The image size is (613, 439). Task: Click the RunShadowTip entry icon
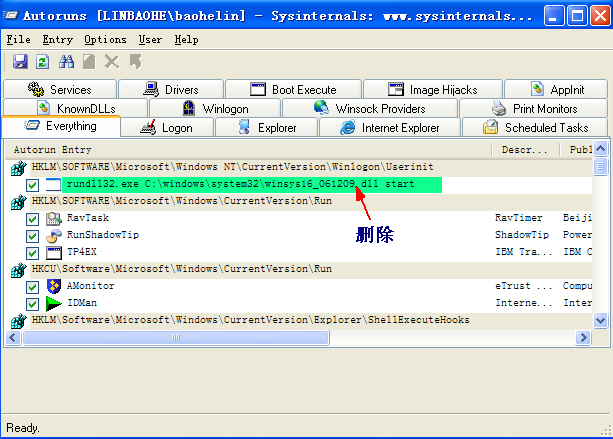[x=54, y=235]
